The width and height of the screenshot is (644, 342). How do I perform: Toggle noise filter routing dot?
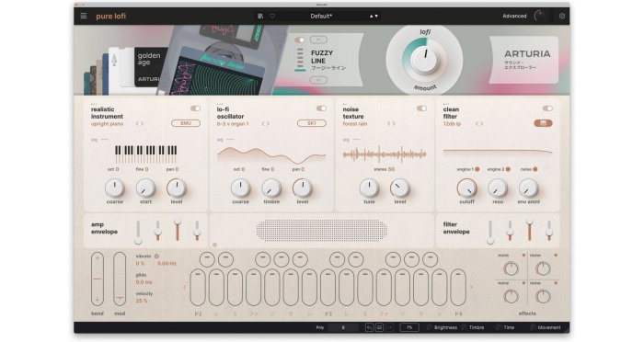pos(535,169)
